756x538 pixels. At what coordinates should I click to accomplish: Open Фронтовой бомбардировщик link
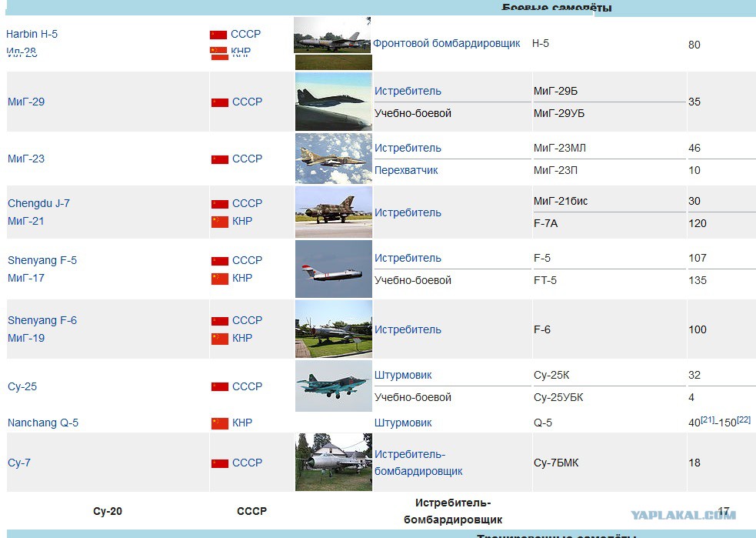pyautogui.click(x=447, y=43)
